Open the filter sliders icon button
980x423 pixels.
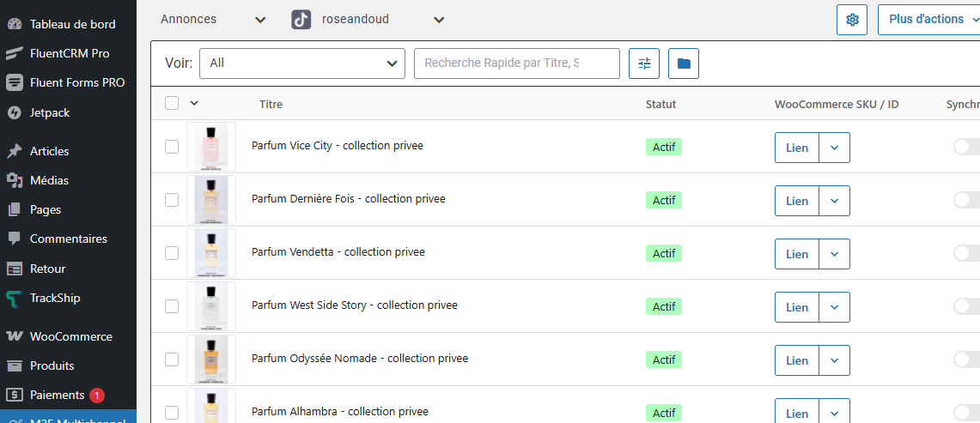coord(644,63)
